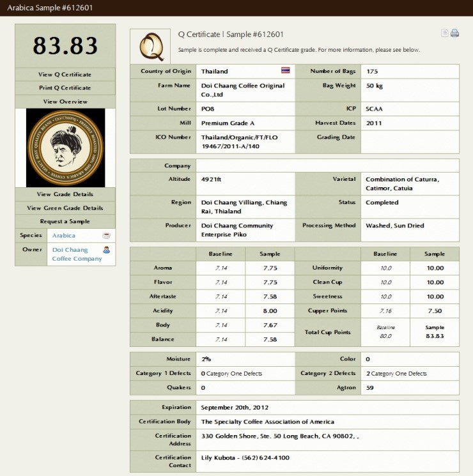Click the Altitude value 4921ft
473x476 pixels.
coord(211,180)
